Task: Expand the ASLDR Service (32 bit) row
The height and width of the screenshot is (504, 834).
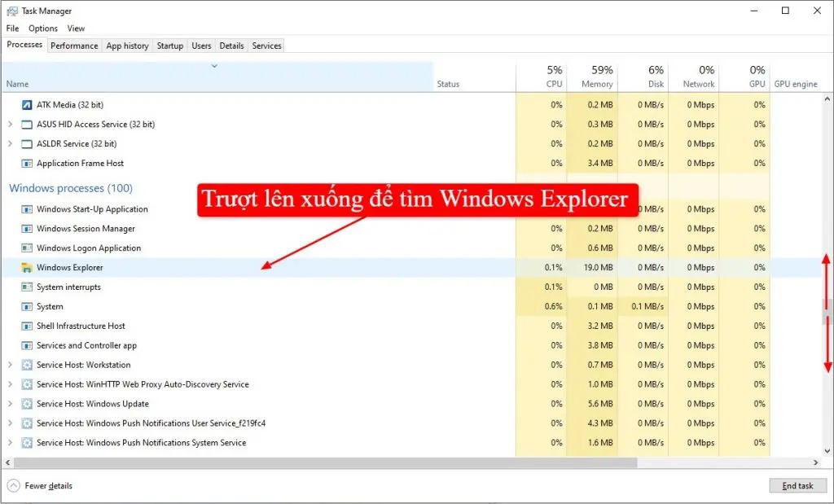Action: click(x=10, y=144)
